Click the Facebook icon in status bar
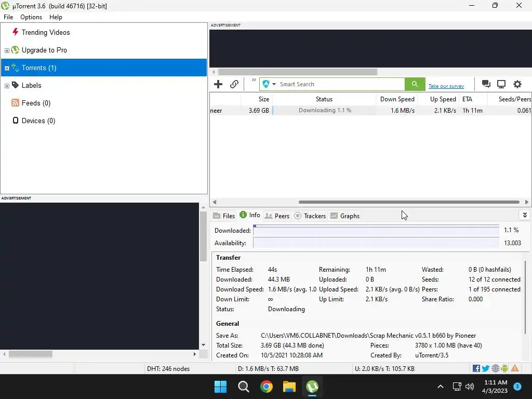532x399 pixels. pyautogui.click(x=476, y=368)
